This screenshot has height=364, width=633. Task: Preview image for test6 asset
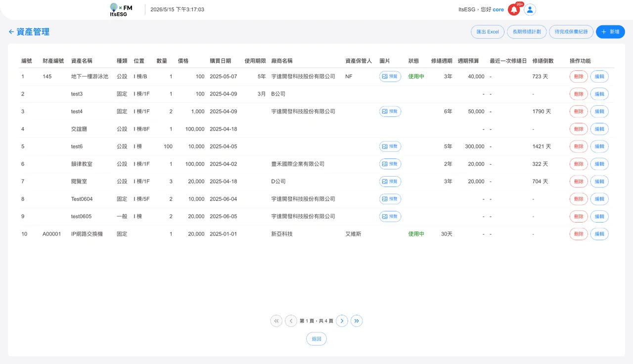coord(390,146)
